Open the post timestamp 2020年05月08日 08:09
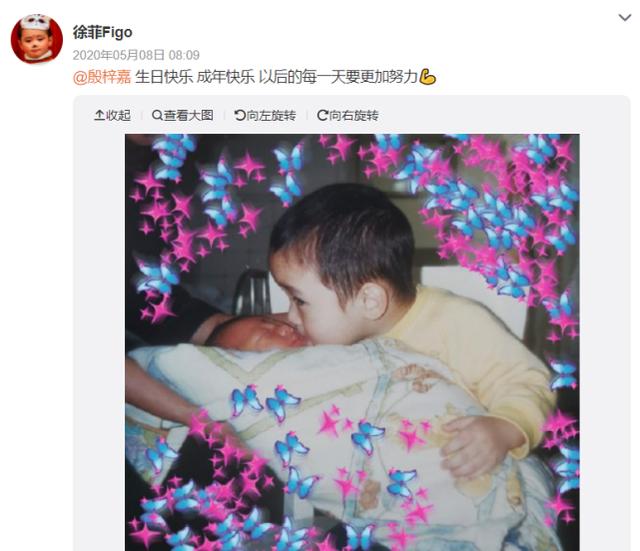 (x=136, y=55)
